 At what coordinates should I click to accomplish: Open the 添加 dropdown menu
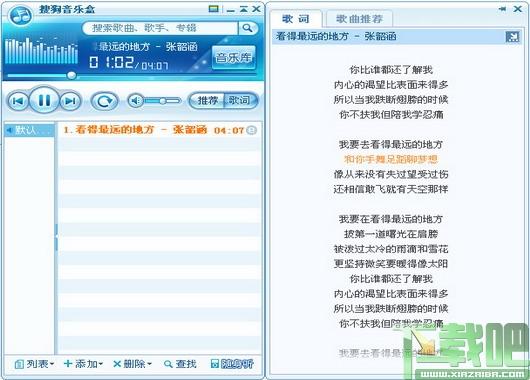point(83,364)
